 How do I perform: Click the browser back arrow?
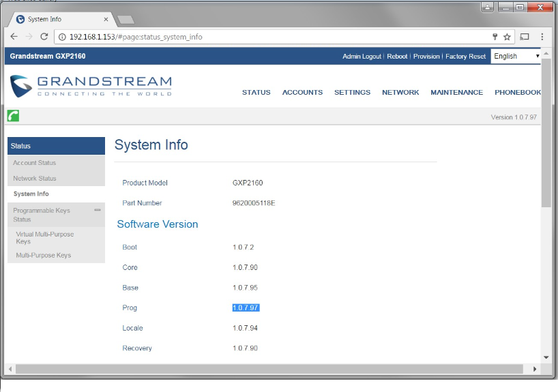point(14,37)
